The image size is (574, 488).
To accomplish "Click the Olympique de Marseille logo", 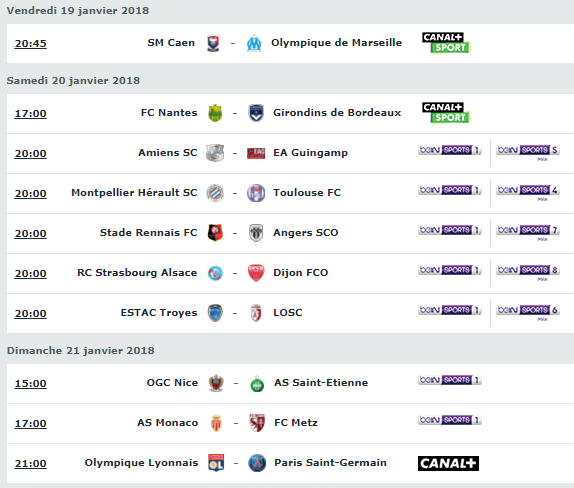I will (x=254, y=43).
